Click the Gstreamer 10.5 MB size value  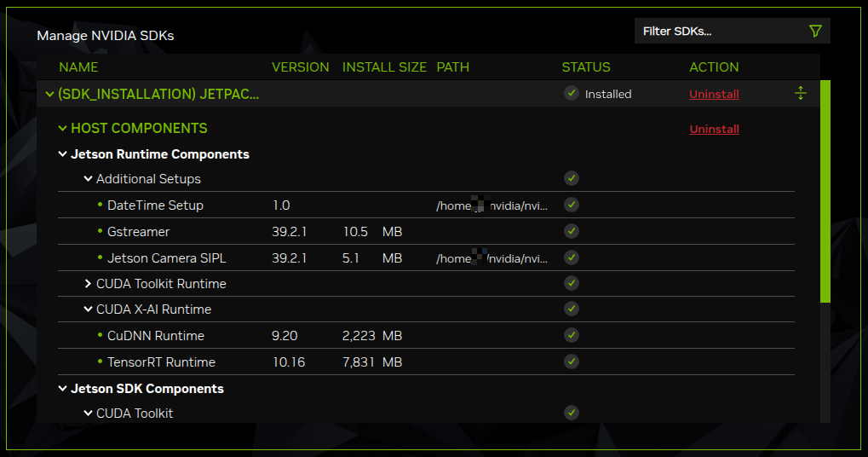pos(372,232)
